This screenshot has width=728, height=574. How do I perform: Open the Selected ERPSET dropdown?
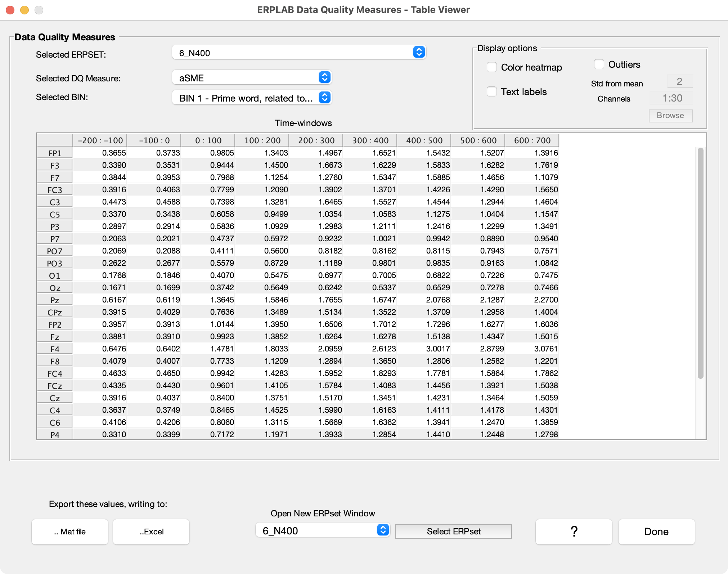pos(299,53)
